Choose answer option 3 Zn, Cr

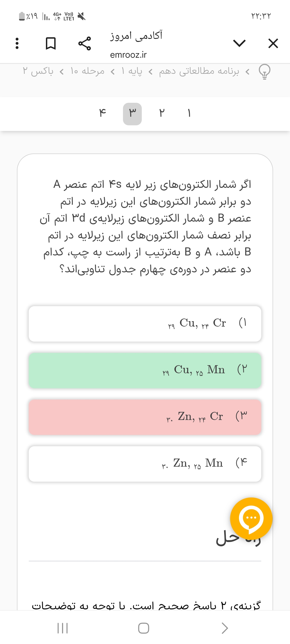145,417
